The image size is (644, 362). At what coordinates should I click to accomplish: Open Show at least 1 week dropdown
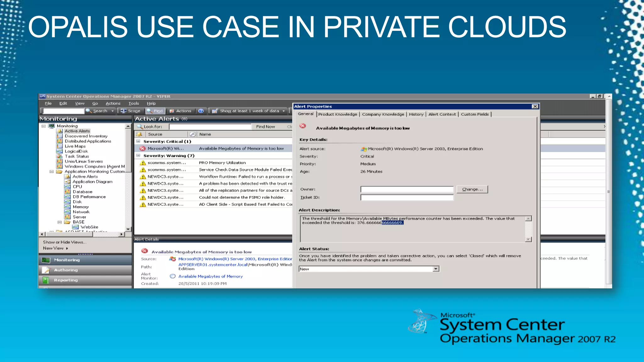(x=284, y=111)
